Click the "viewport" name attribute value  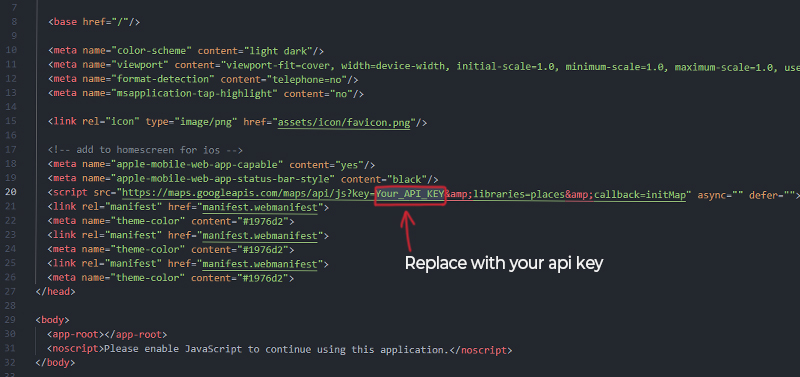coord(140,65)
